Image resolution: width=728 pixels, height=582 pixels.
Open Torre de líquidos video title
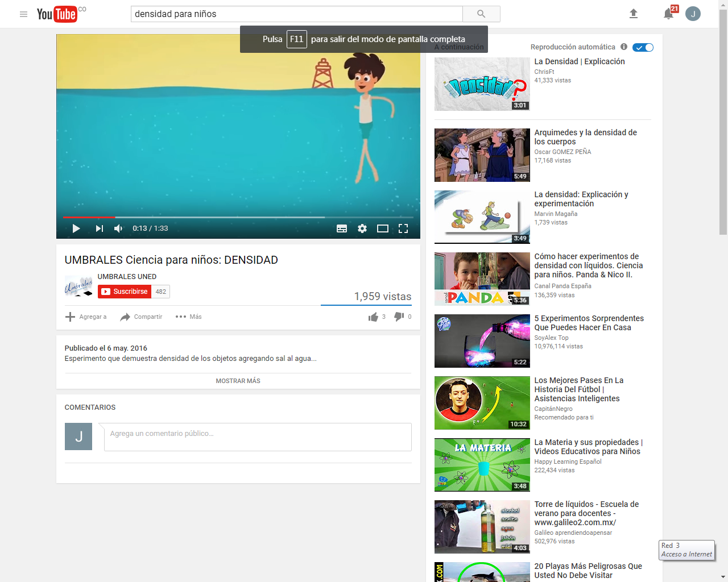[x=586, y=513]
